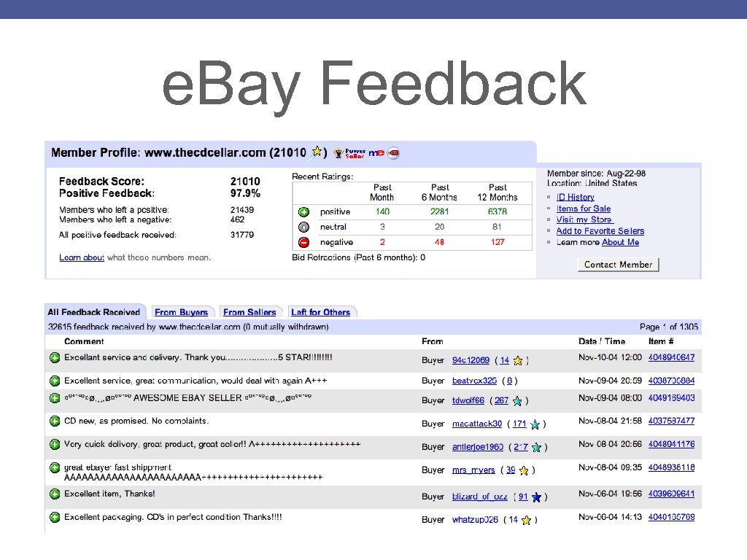Viewport: 747px width, 560px height.
Task: Open buyer profile beatvox325
Action: 474,381
